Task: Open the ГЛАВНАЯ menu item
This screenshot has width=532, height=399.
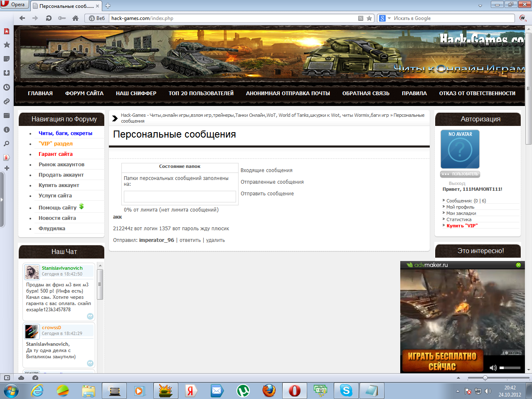Action: pos(40,94)
